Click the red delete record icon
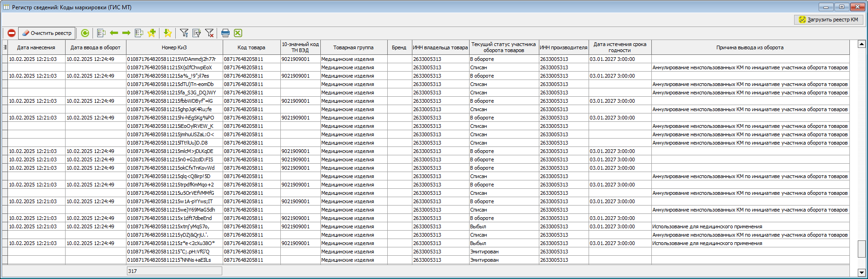Image resolution: width=868 pixels, height=279 pixels. coord(12,33)
